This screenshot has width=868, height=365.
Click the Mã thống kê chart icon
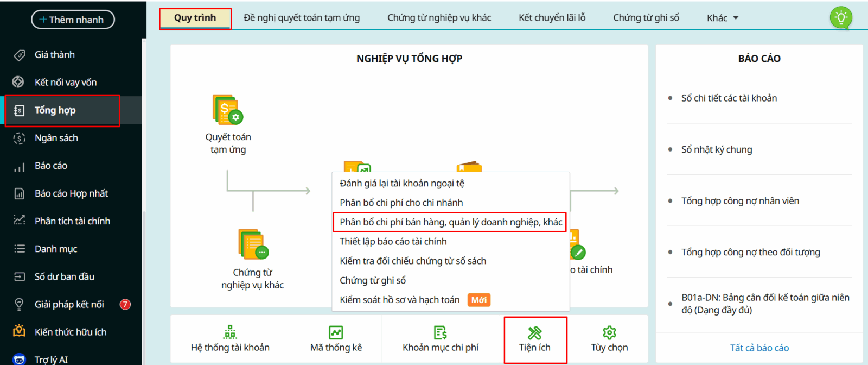coord(336,332)
